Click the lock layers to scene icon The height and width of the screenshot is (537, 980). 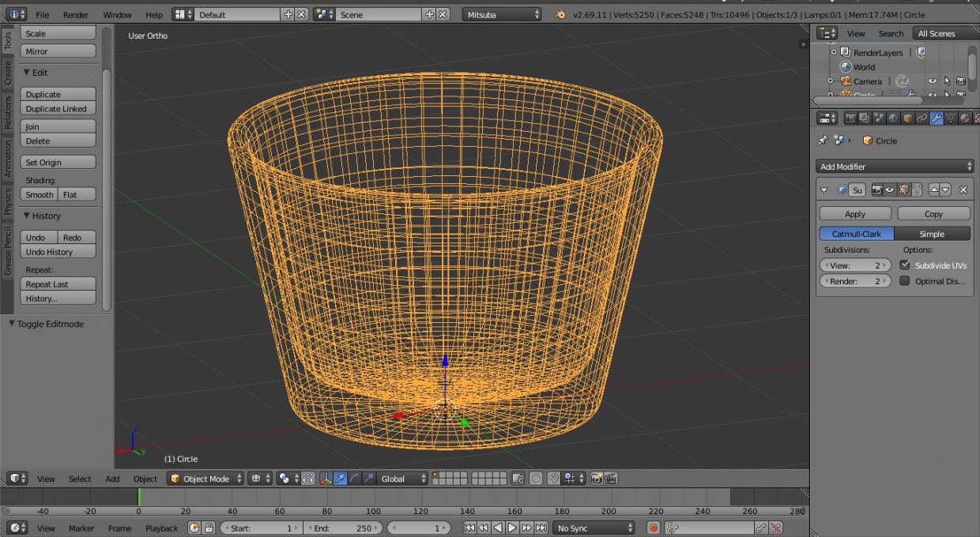[x=518, y=479]
